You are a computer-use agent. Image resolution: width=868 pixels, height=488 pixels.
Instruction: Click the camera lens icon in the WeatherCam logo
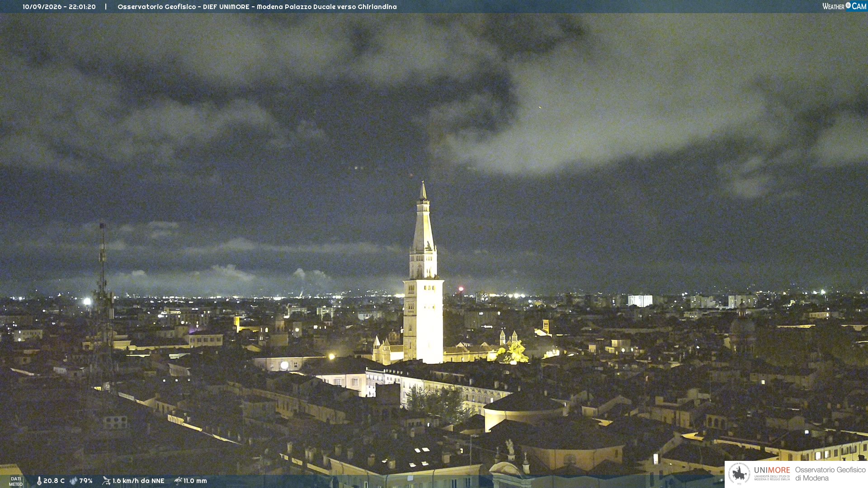[x=848, y=5]
